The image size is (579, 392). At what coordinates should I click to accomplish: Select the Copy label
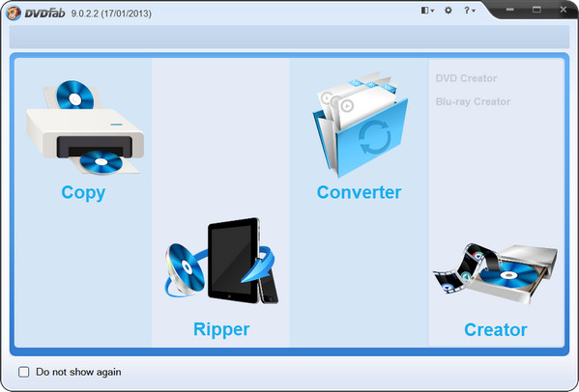click(83, 192)
